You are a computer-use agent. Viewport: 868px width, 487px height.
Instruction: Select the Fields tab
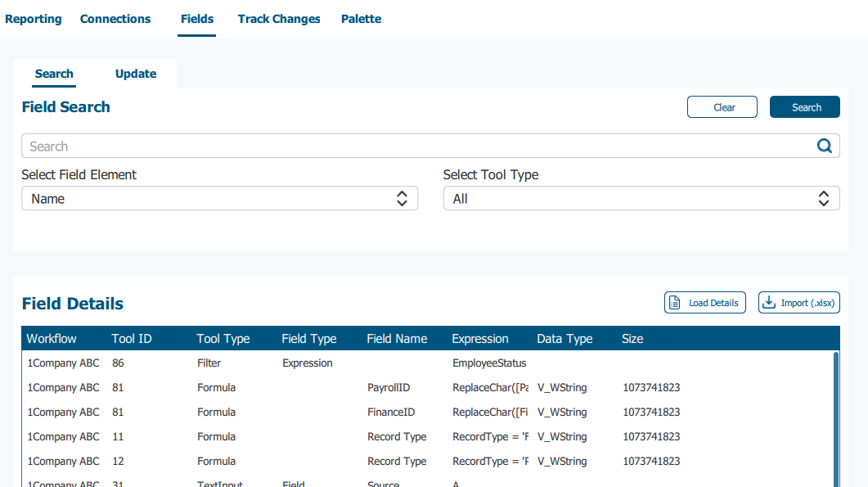[197, 19]
